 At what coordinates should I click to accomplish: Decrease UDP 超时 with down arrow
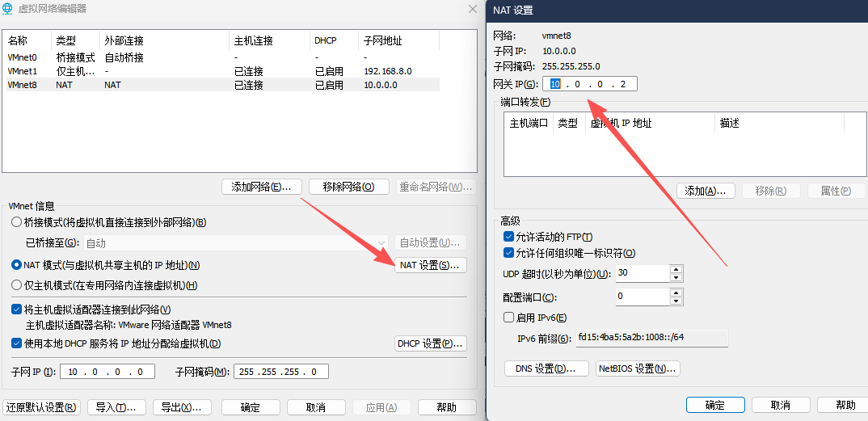676,278
